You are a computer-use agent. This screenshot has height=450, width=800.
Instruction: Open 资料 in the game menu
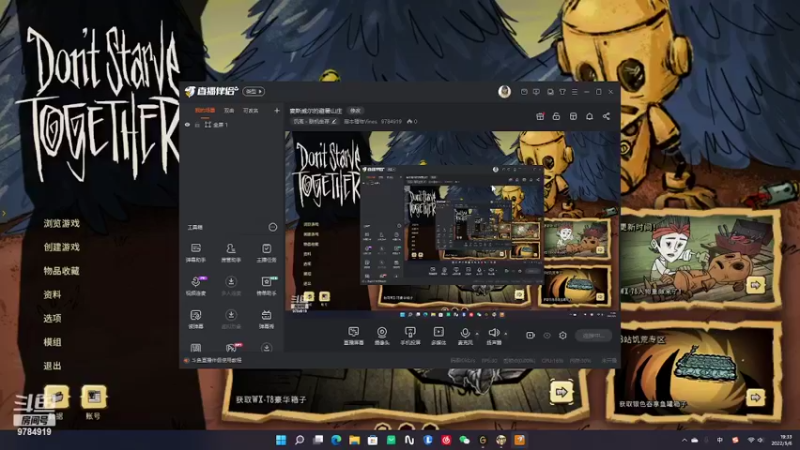[52, 294]
